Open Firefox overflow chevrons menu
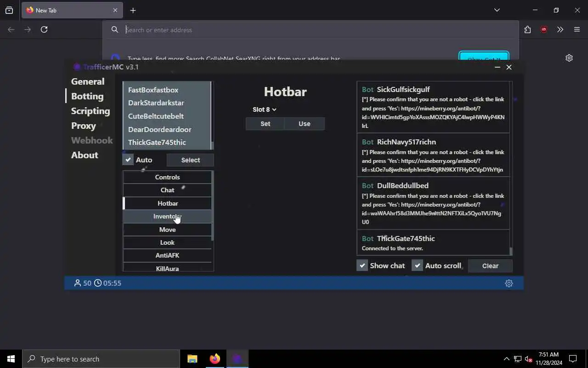Screen dimensions: 588x368 560,29
